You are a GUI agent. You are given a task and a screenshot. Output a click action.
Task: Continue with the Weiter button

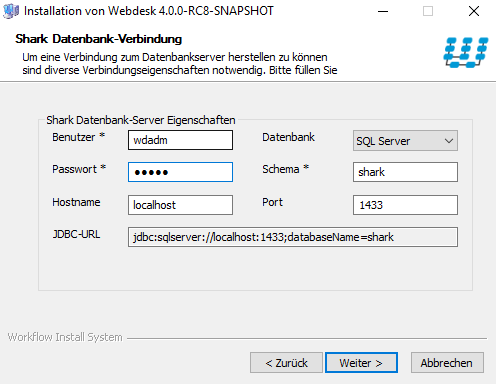click(361, 363)
